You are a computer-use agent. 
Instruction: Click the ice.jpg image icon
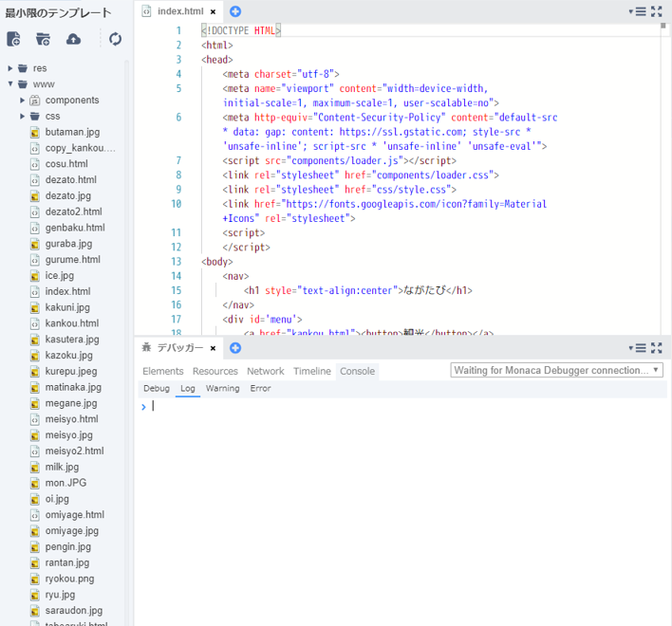point(35,276)
